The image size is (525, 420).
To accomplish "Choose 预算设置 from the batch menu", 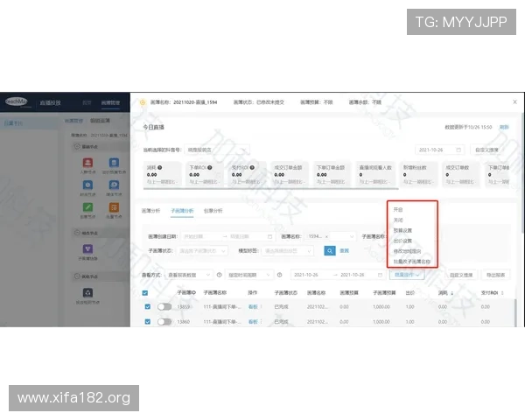I will click(x=402, y=230).
